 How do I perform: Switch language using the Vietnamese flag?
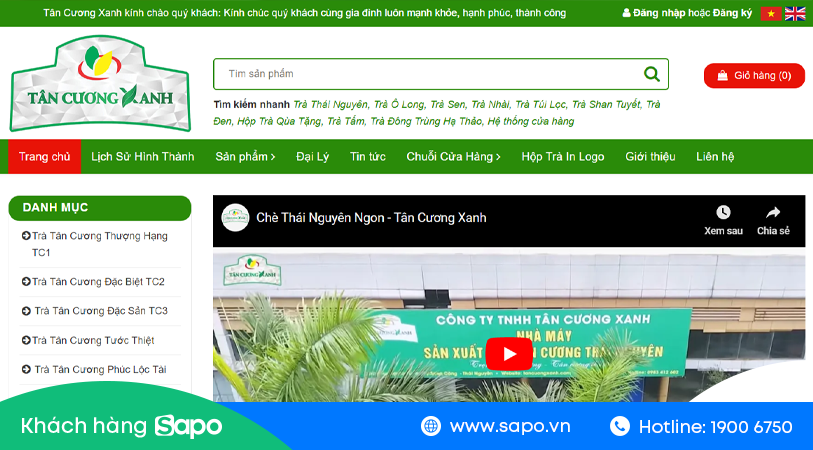[x=770, y=13]
